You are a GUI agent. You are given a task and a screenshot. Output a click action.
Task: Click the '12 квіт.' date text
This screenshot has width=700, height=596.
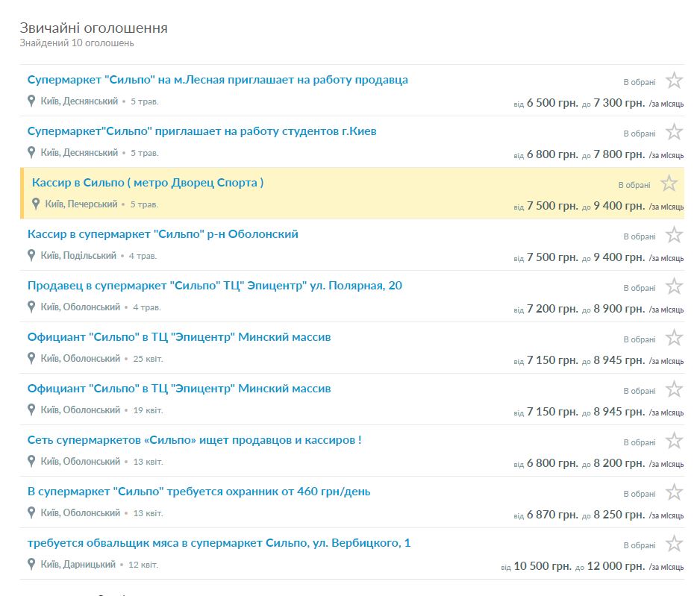click(x=143, y=565)
